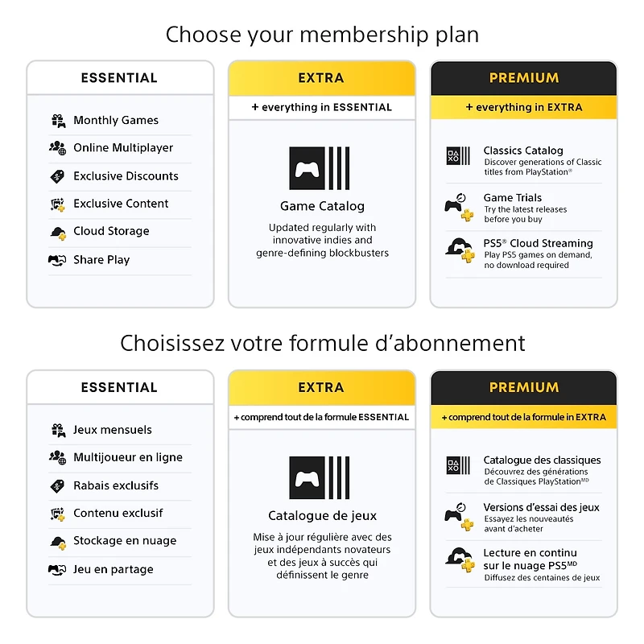Click 'Choisissez votre formule d'abonnement' heading

(x=323, y=344)
